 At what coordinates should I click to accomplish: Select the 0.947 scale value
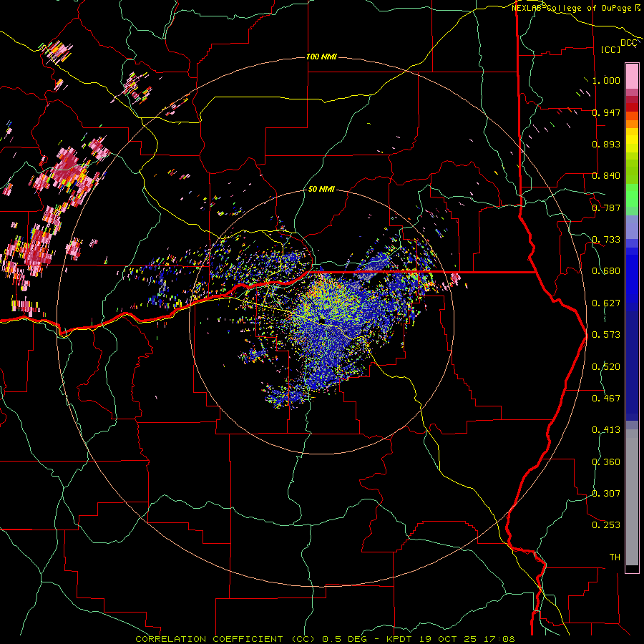coord(606,112)
